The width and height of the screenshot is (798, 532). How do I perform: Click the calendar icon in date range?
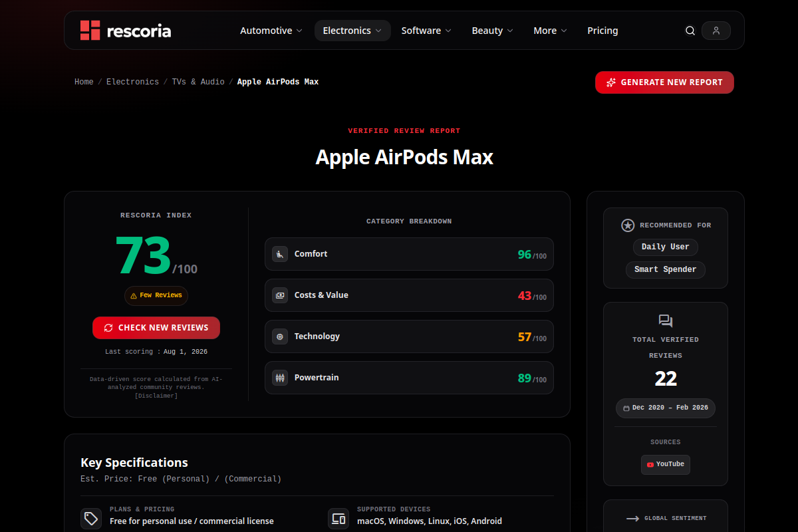point(626,408)
